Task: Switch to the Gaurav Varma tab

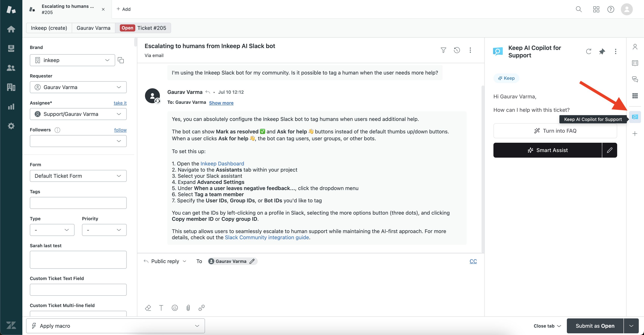Action: pos(93,28)
